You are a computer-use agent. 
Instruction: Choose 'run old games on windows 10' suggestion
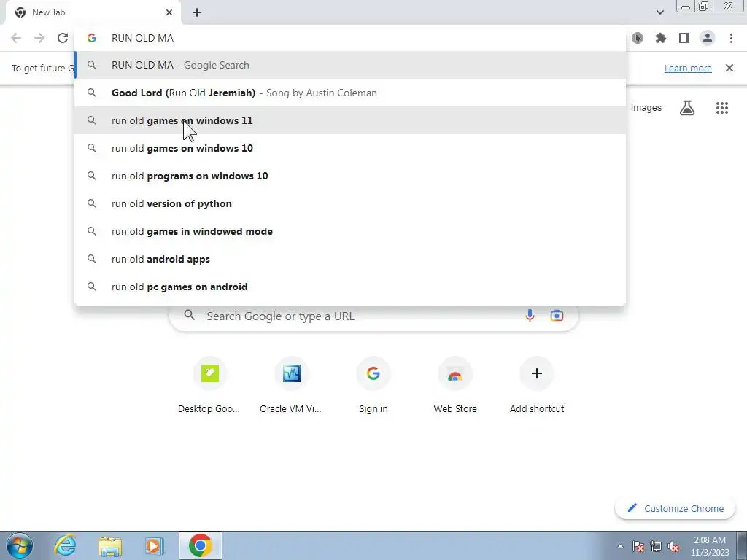tap(350, 147)
